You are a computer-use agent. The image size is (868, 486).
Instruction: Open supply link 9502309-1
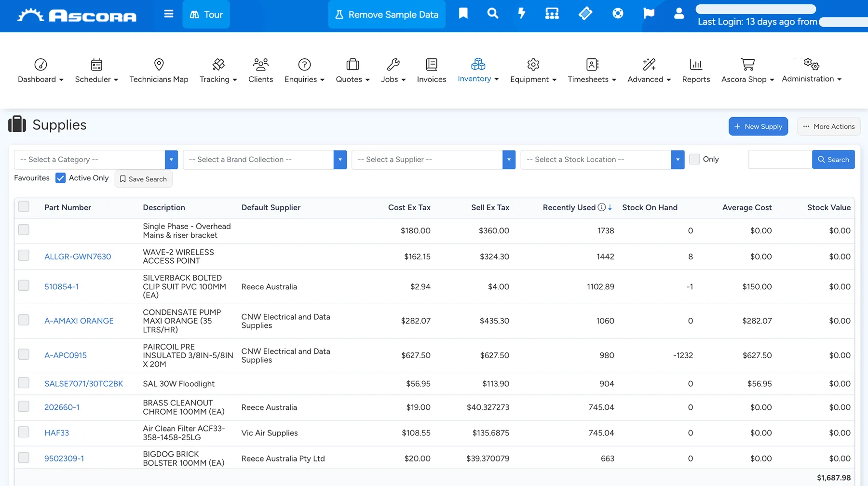pos(64,459)
